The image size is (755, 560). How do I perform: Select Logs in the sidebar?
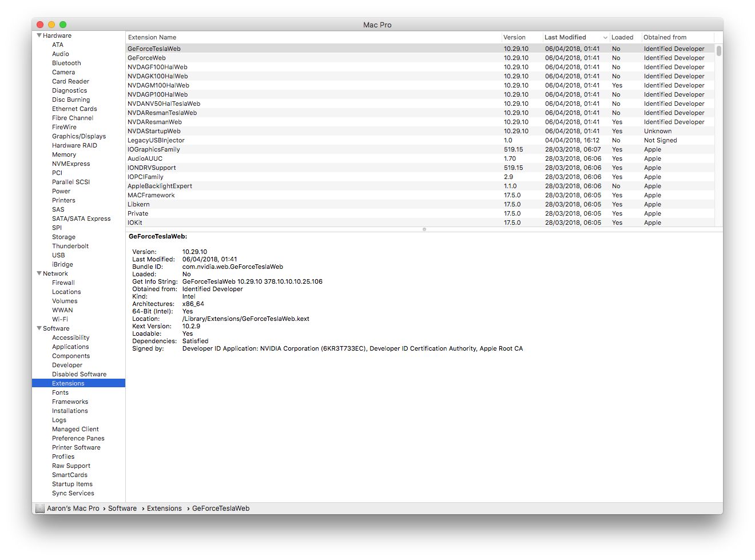tap(59, 420)
